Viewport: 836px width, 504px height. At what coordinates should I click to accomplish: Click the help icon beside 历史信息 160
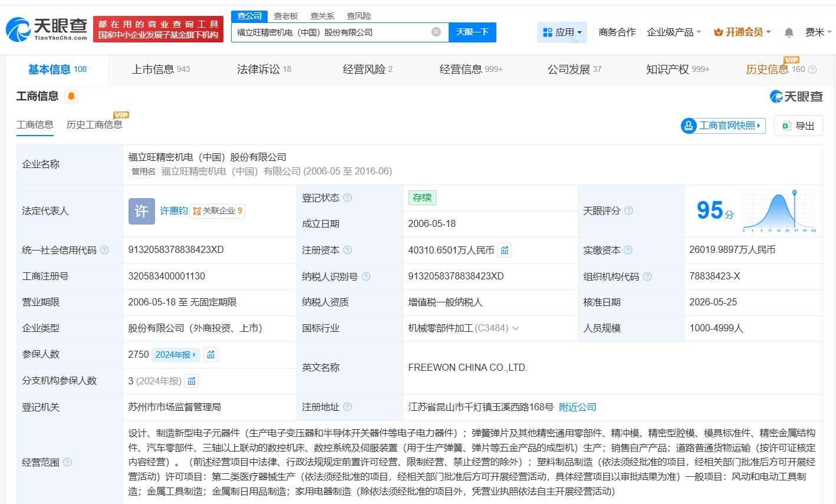812,70
